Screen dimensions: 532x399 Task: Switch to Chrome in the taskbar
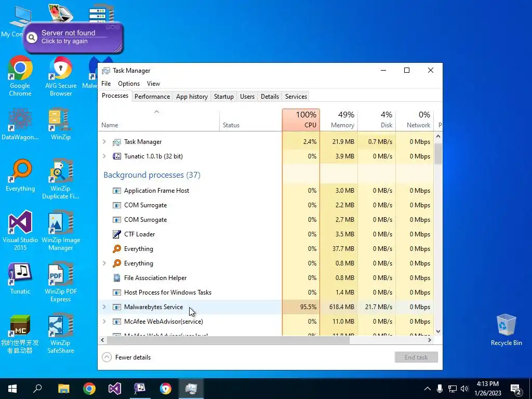click(89, 389)
